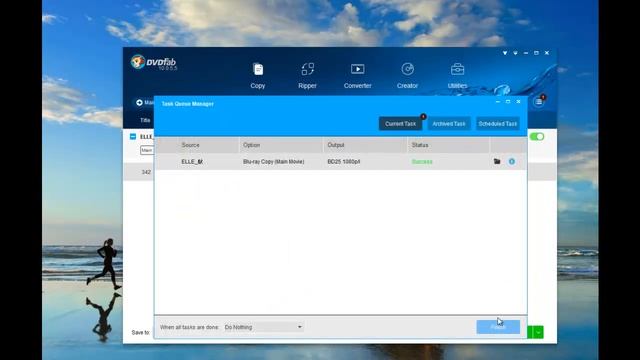Switch to the Scheduled Task tab
This screenshot has height=360, width=640.
(498, 124)
